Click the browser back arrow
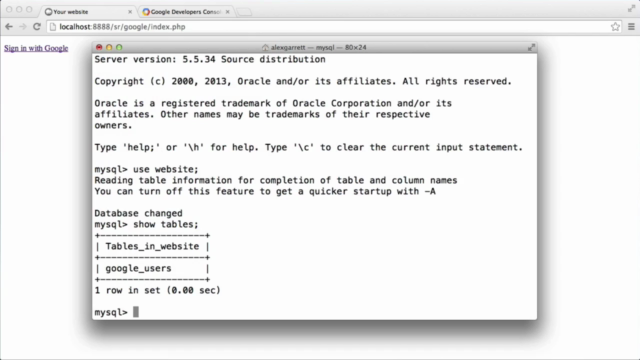The image size is (640, 360). point(9,27)
